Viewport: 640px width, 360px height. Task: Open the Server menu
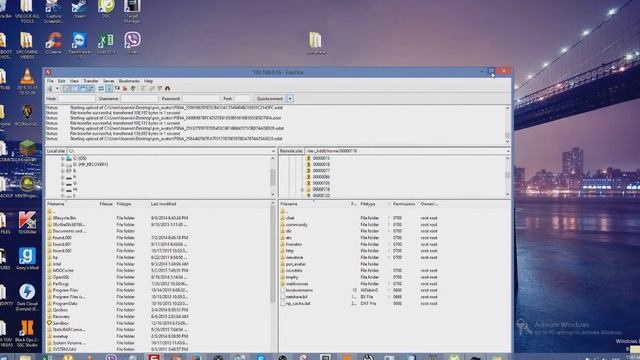point(109,81)
